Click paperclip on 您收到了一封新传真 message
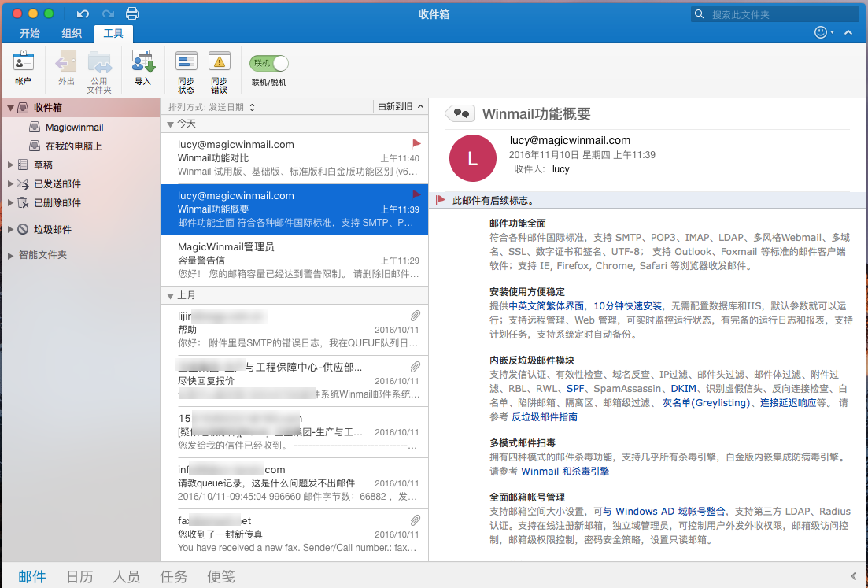This screenshot has height=588, width=868. [416, 520]
